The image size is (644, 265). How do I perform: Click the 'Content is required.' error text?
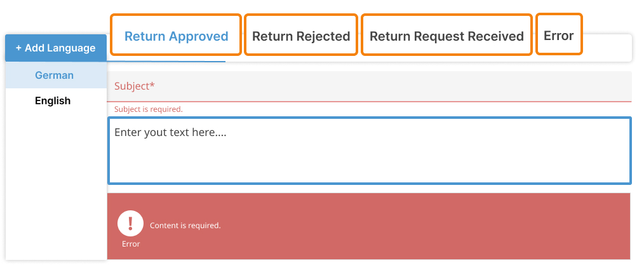click(x=185, y=226)
